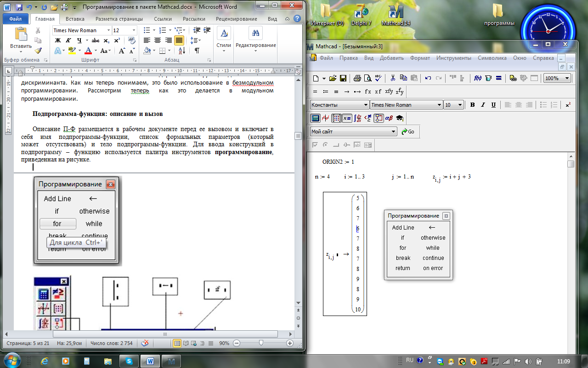Screen dimensions: 588x368
Task: Insert symbolic evaluation arrow in Mathcad
Action: [x=347, y=92]
